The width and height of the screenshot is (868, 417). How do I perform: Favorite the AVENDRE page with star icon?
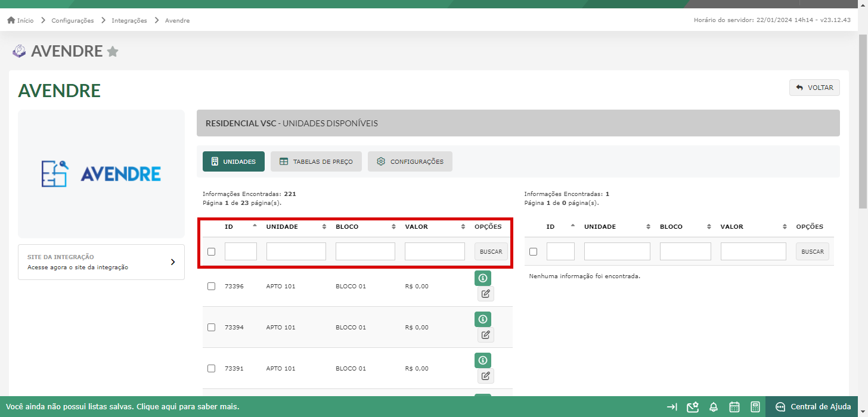pos(113,52)
